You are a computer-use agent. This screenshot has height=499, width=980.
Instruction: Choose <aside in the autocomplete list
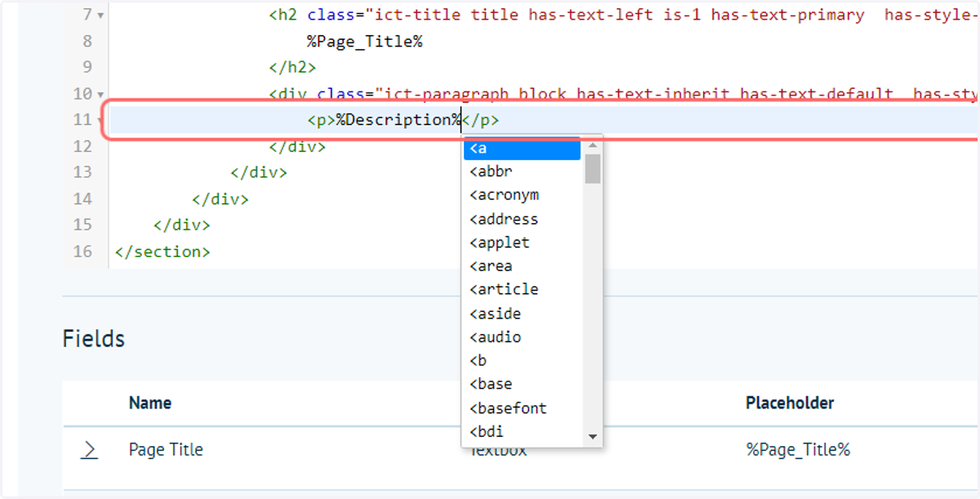click(x=522, y=314)
